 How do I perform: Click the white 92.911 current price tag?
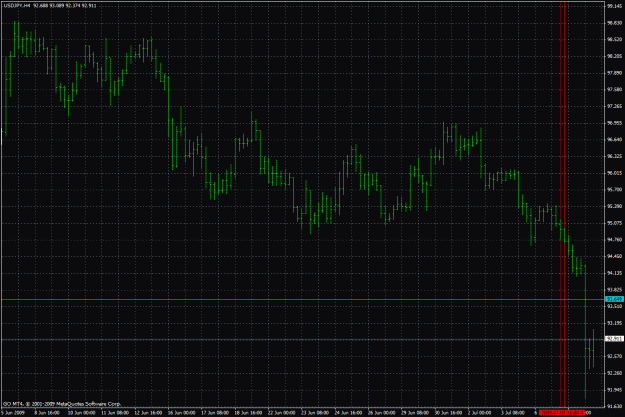tap(614, 339)
